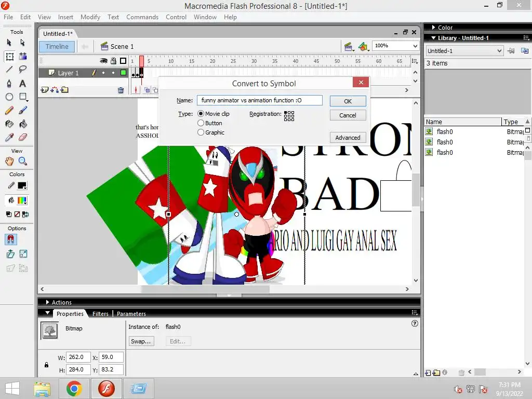Screen dimensions: 532x399
Task: Select the Pencil tool
Action: [x=9, y=110]
